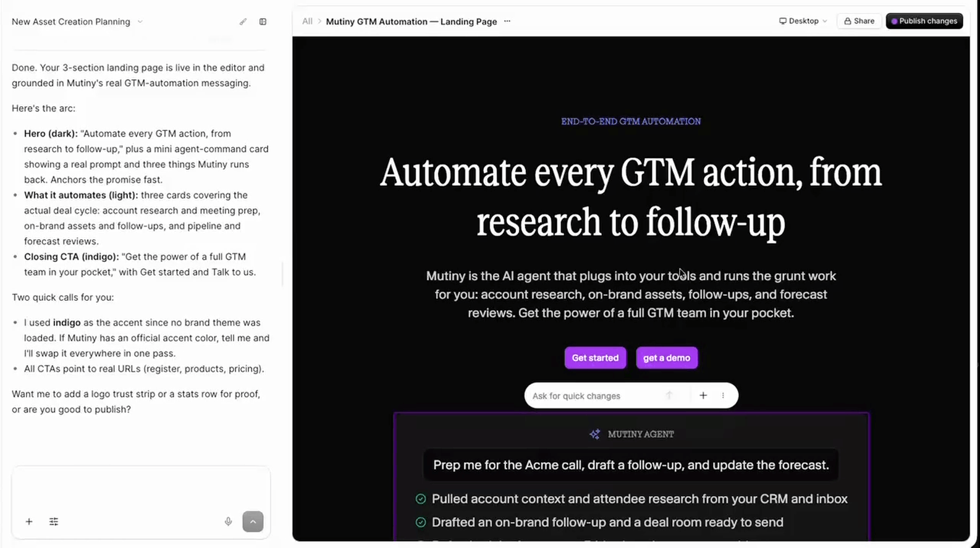Click the check icon beside 'Pulled account context'
This screenshot has width=980, height=548.
tap(421, 499)
